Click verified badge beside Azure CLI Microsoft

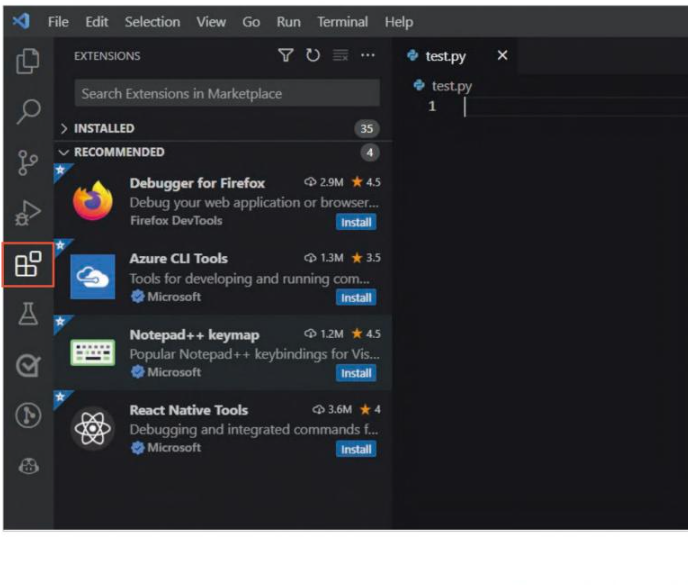pyautogui.click(x=138, y=297)
